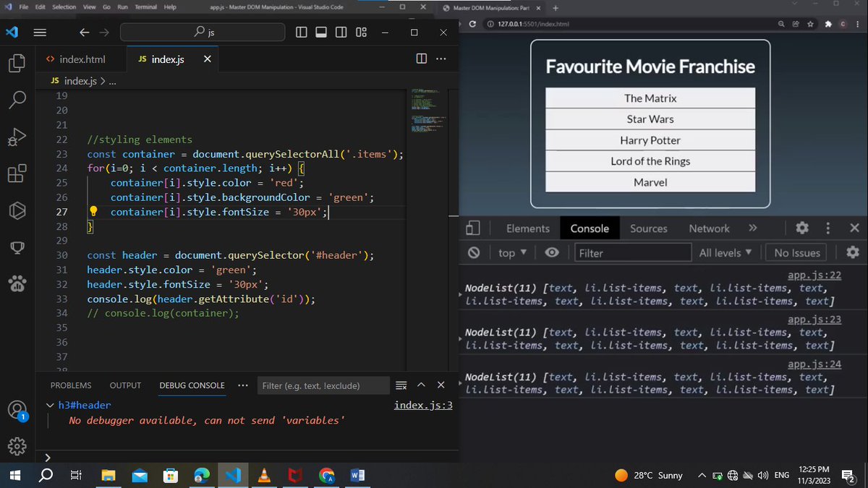Open VLC from the Windows taskbar
The width and height of the screenshot is (868, 488).
[264, 475]
